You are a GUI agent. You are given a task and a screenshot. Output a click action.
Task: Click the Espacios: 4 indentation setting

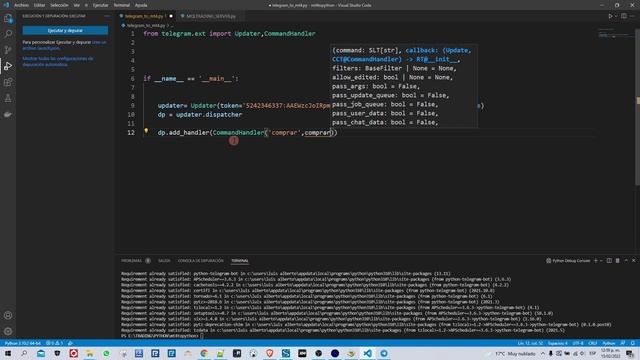tap(558, 343)
